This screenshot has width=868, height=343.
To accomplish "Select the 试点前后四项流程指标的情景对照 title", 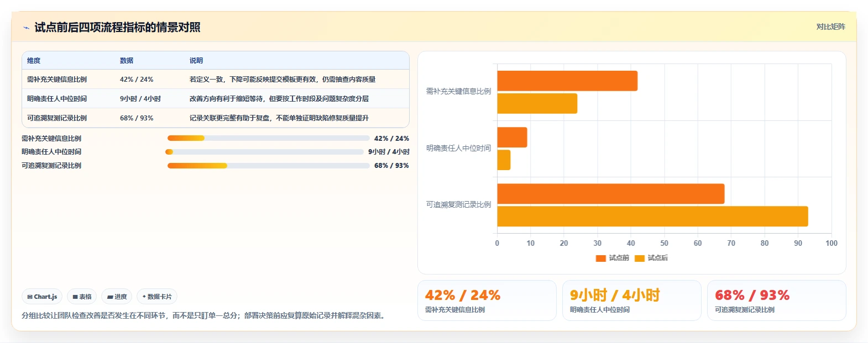I will (x=117, y=27).
